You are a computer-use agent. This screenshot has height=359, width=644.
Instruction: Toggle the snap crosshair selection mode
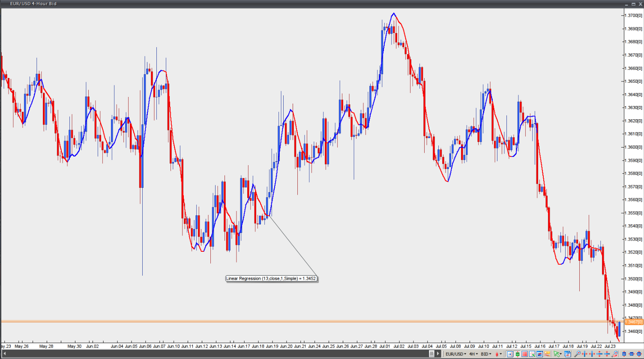pyautogui.click(x=532, y=354)
